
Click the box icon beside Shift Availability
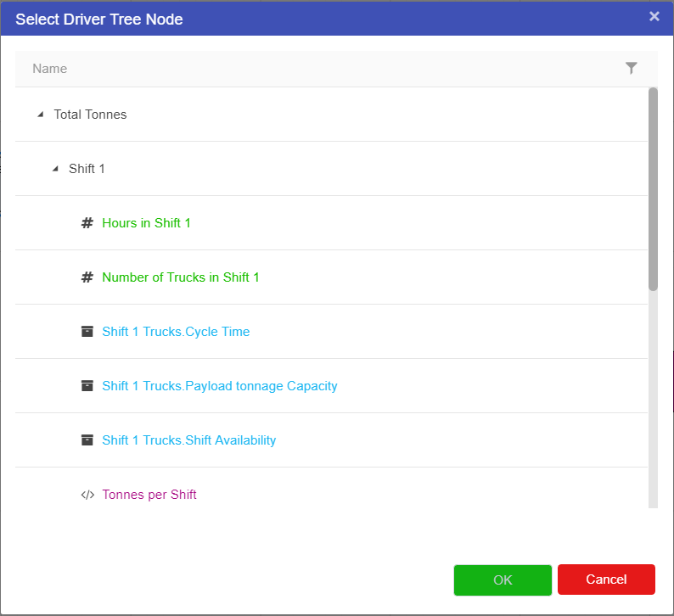[x=87, y=440]
